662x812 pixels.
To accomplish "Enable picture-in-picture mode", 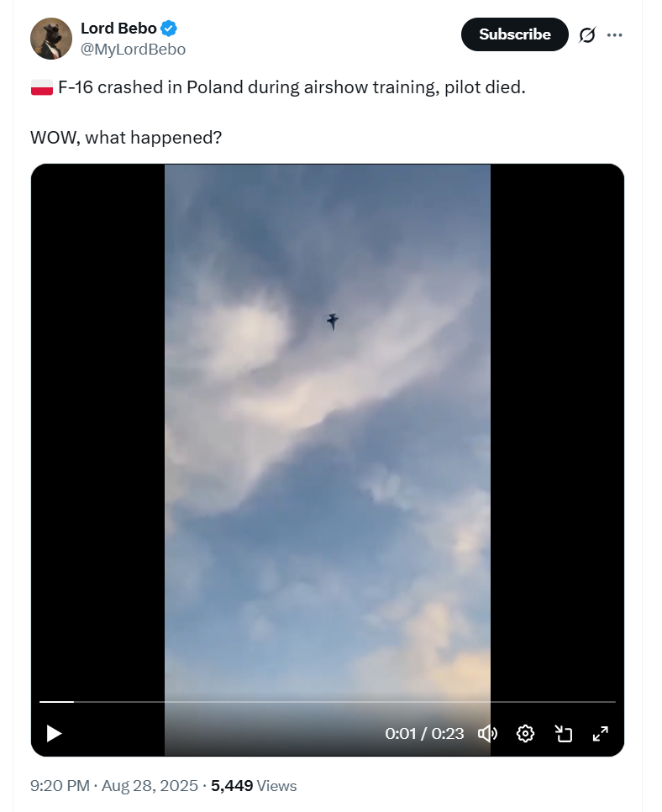I will (x=563, y=733).
